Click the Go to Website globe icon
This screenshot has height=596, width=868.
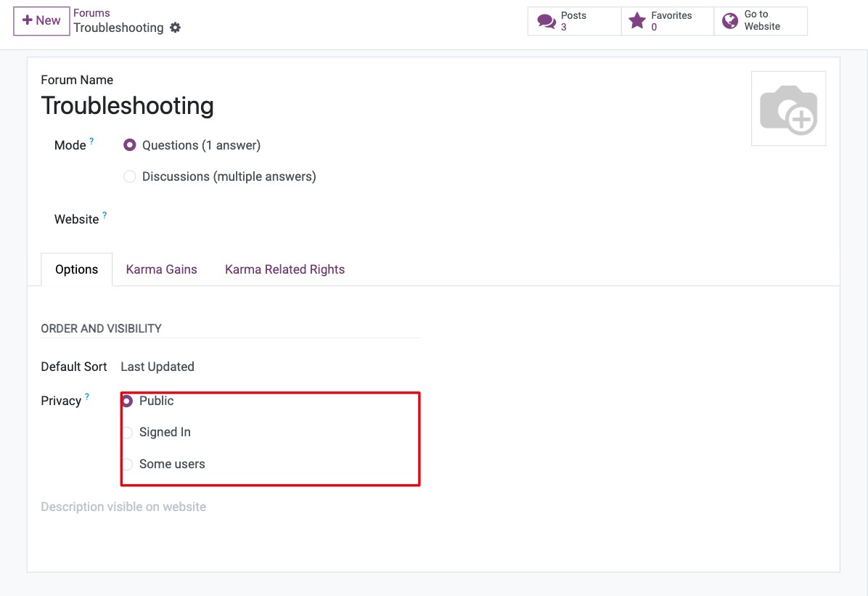730,21
